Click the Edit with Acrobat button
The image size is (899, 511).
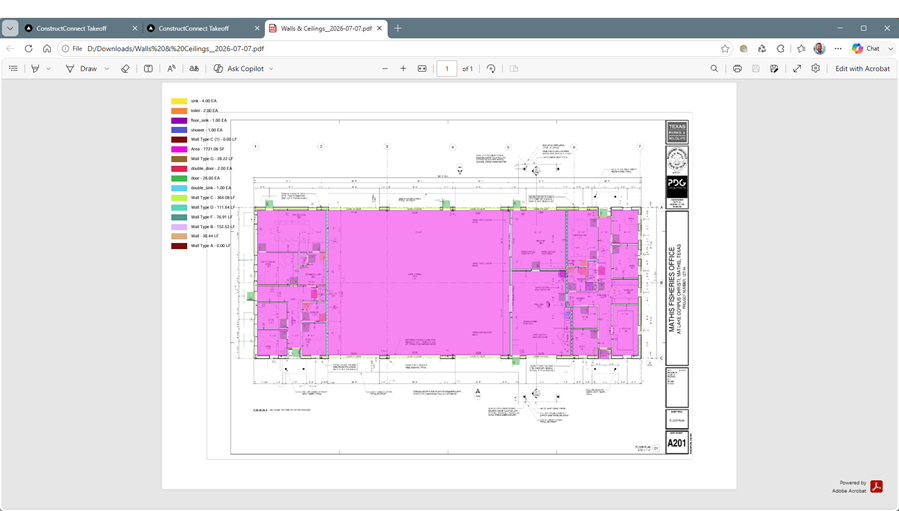[x=862, y=68]
